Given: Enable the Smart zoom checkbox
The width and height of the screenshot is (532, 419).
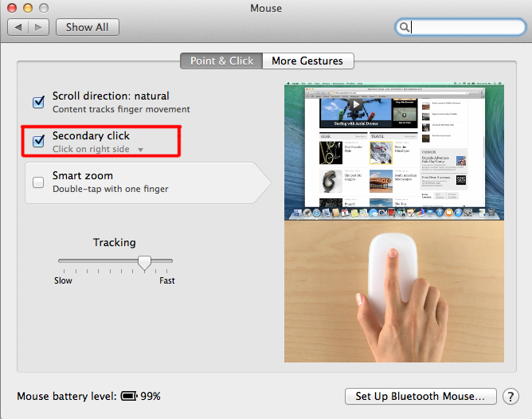Looking at the screenshot, I should coord(38,182).
